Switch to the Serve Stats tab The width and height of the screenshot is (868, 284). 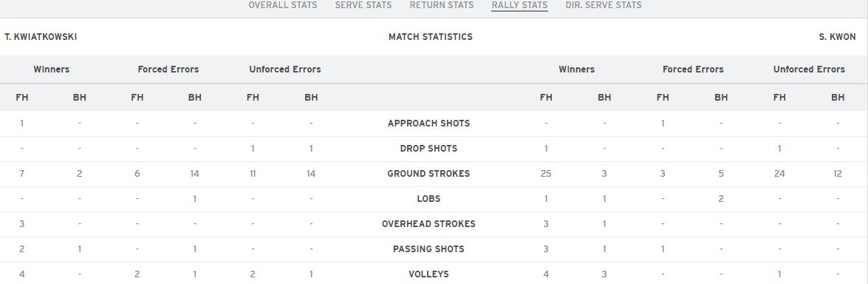pos(363,5)
